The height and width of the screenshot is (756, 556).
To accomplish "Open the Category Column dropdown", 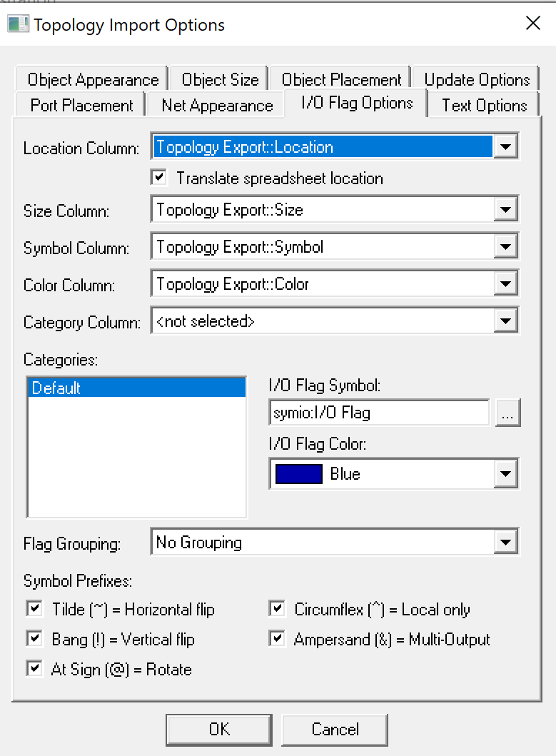I will [x=506, y=321].
